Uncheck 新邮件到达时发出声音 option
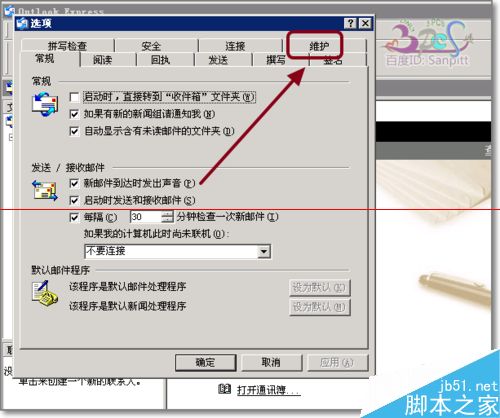 pos(74,183)
